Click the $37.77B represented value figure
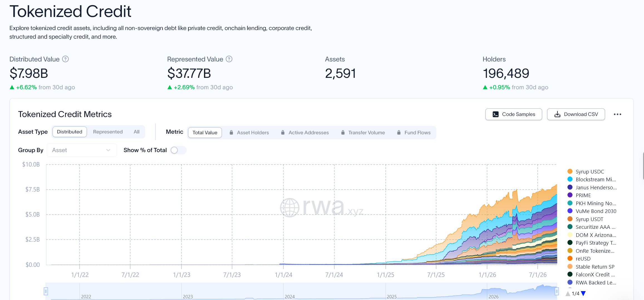644x300 pixels. (x=189, y=73)
